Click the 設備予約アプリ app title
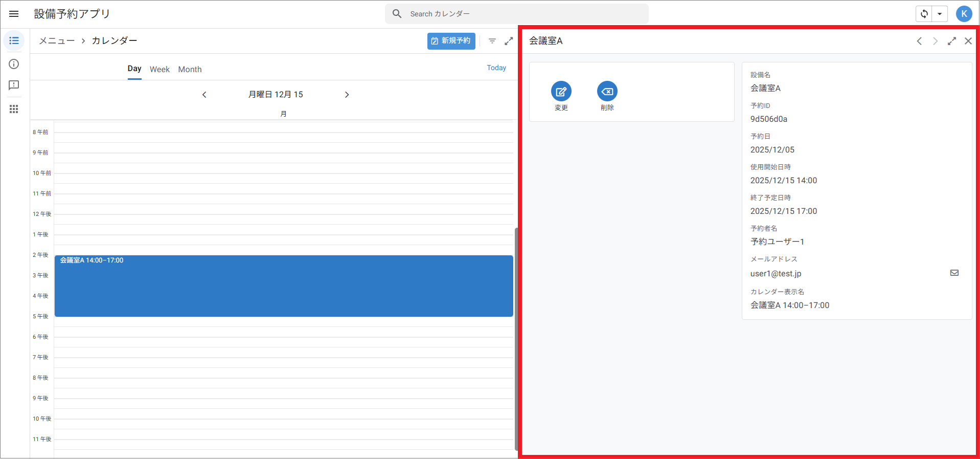 [x=72, y=14]
